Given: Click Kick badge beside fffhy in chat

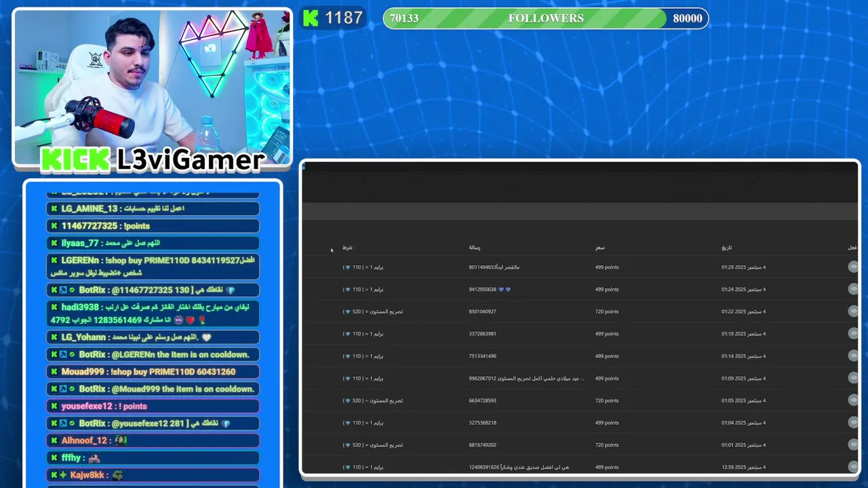Looking at the screenshot, I should (54, 457).
